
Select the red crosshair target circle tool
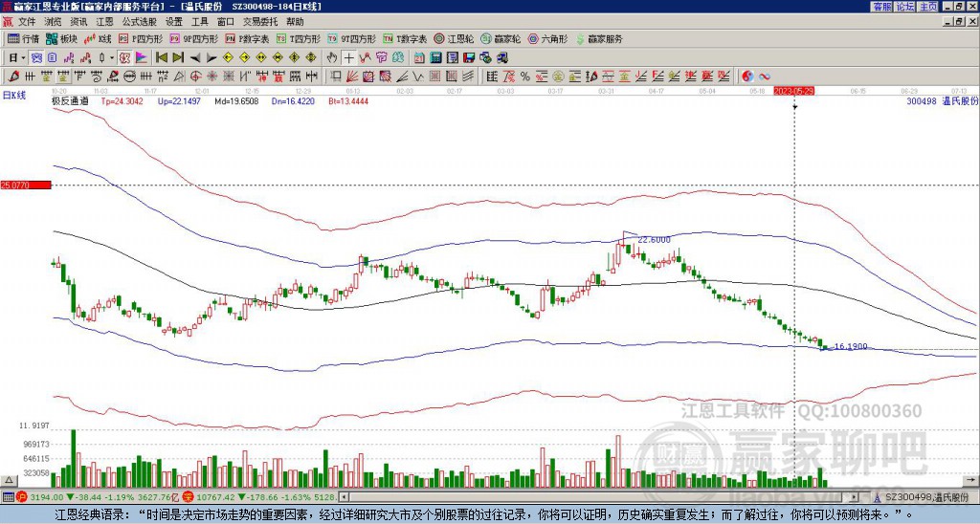tap(195, 76)
